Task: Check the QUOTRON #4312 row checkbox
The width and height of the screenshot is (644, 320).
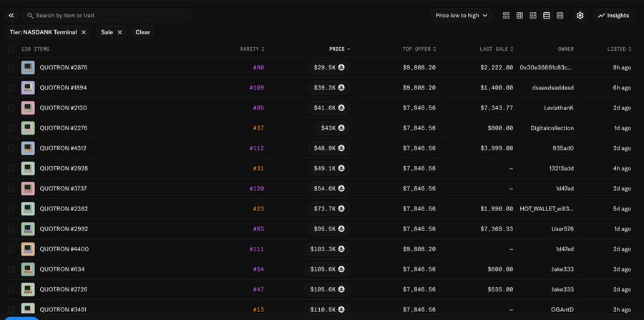Action: click(11, 148)
